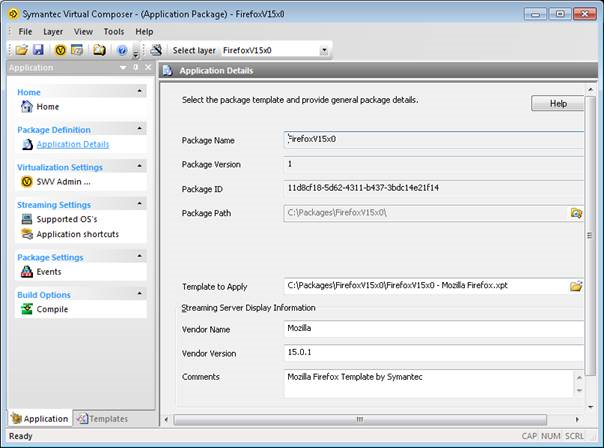Click the Template to Apply open folder icon
The image size is (604, 448).
click(x=576, y=286)
